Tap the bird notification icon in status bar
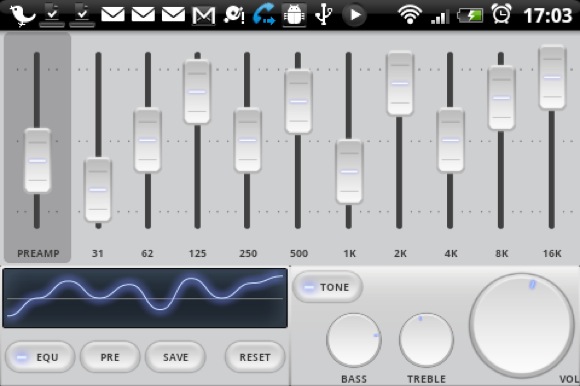Image resolution: width=580 pixels, height=386 pixels. [x=23, y=15]
